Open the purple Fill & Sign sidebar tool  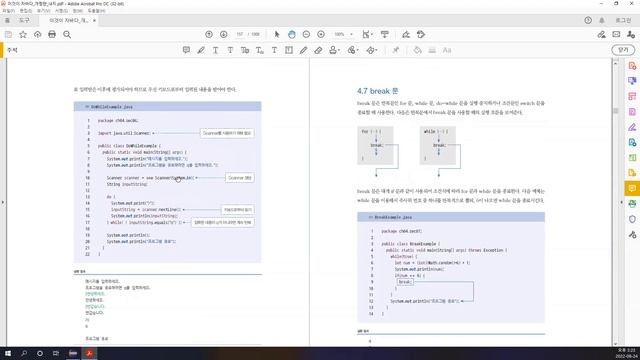[x=632, y=127]
